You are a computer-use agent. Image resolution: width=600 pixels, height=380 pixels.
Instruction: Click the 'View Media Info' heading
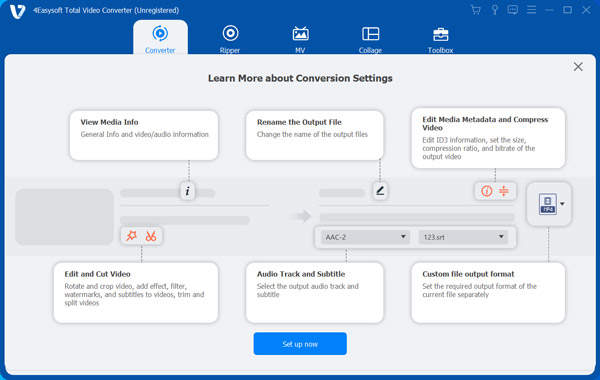point(109,122)
